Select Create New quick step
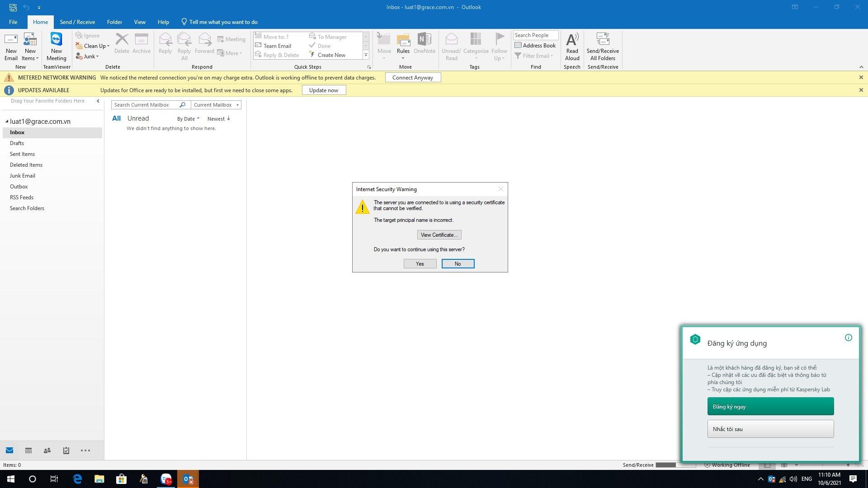This screenshot has height=488, width=868. (328, 55)
